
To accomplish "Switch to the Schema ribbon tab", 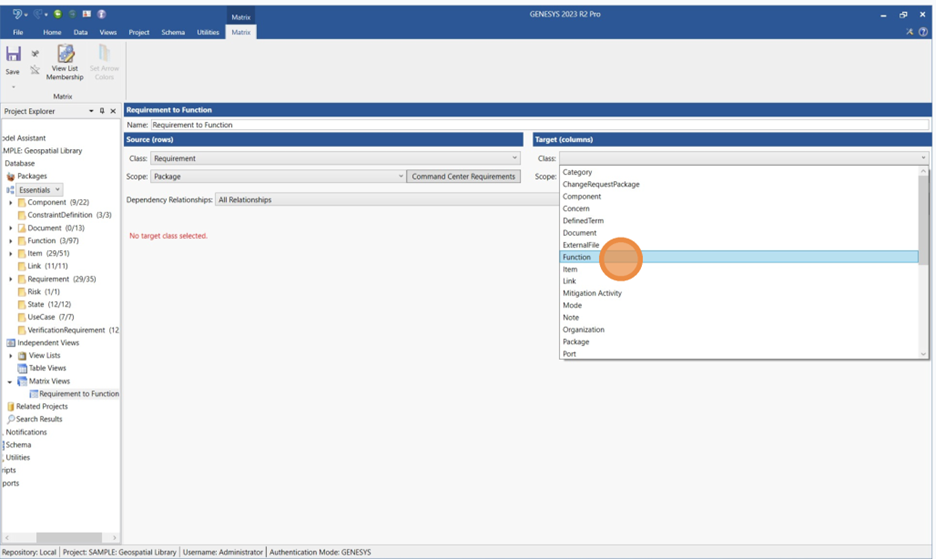I will coord(173,32).
